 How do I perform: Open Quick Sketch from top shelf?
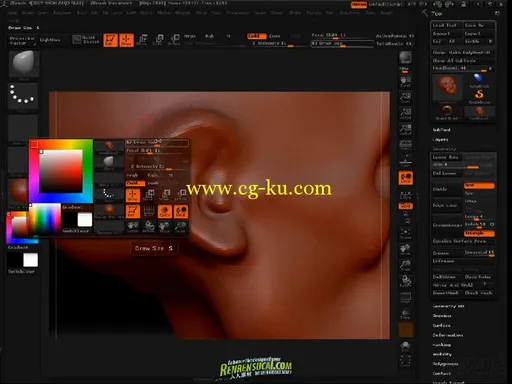86,40
